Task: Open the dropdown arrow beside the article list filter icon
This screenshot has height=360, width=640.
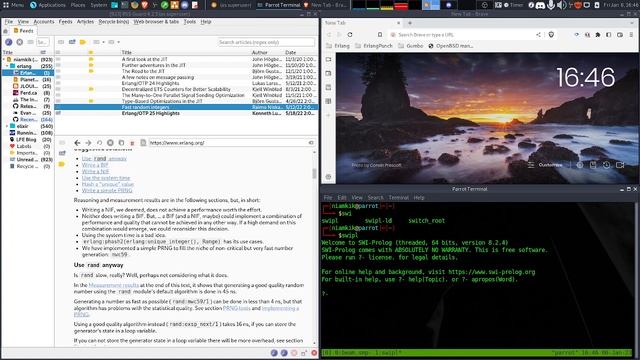Action: [104, 42]
